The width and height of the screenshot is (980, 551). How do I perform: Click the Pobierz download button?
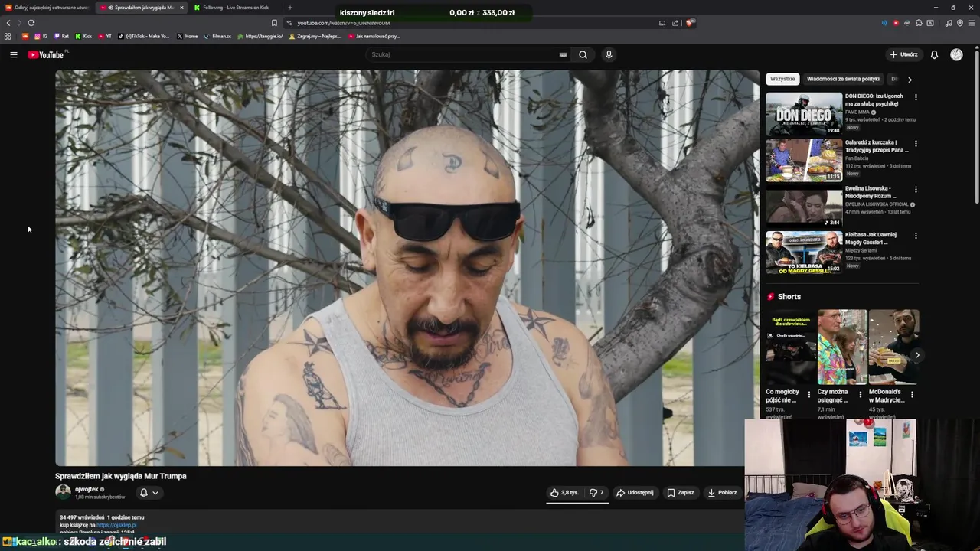[722, 493]
